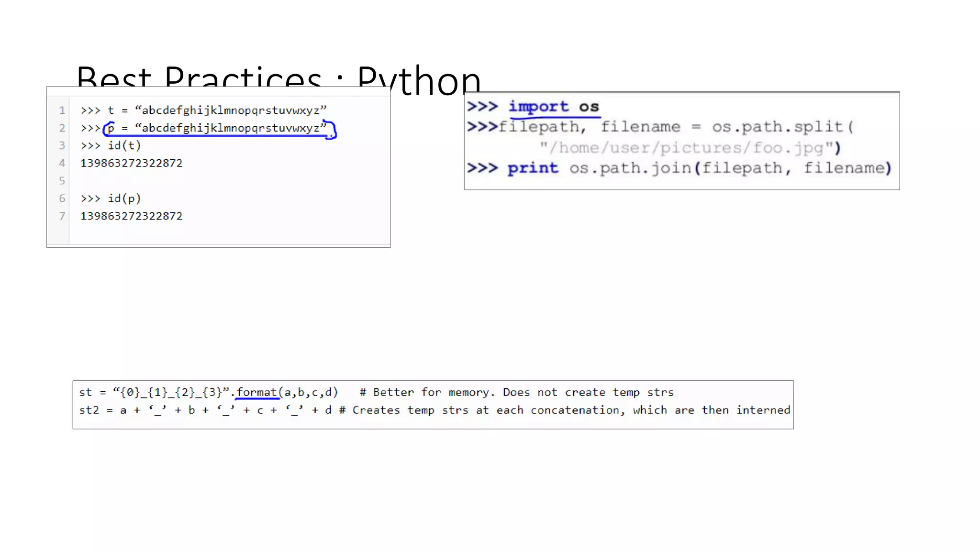Click the 'st = "{0}_{1}_{2}_{3}"' string

[154, 393]
